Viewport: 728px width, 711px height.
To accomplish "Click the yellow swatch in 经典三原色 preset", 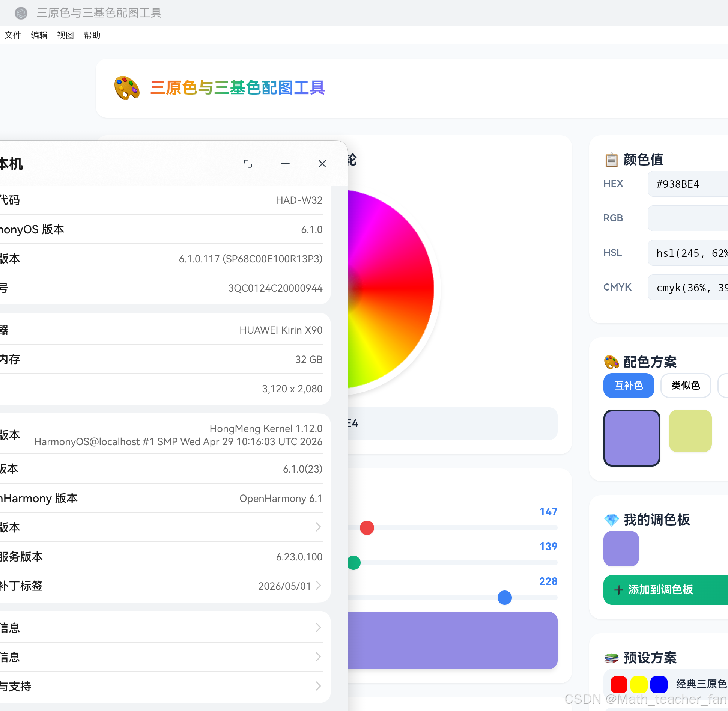I will (639, 684).
